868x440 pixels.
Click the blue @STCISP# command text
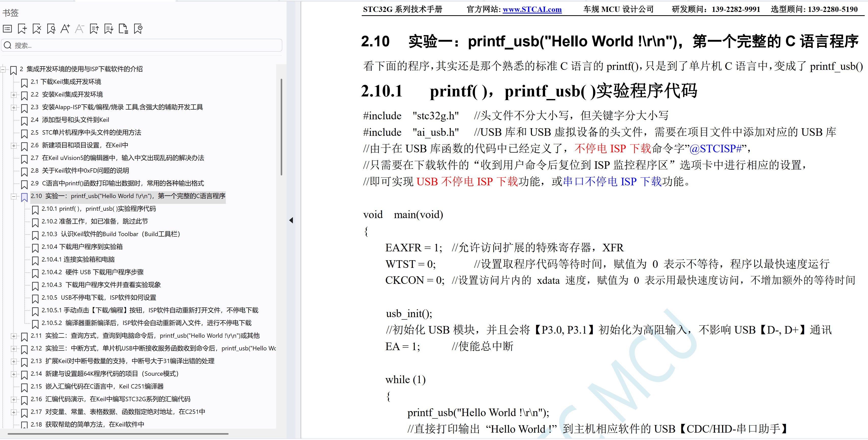coord(716,149)
